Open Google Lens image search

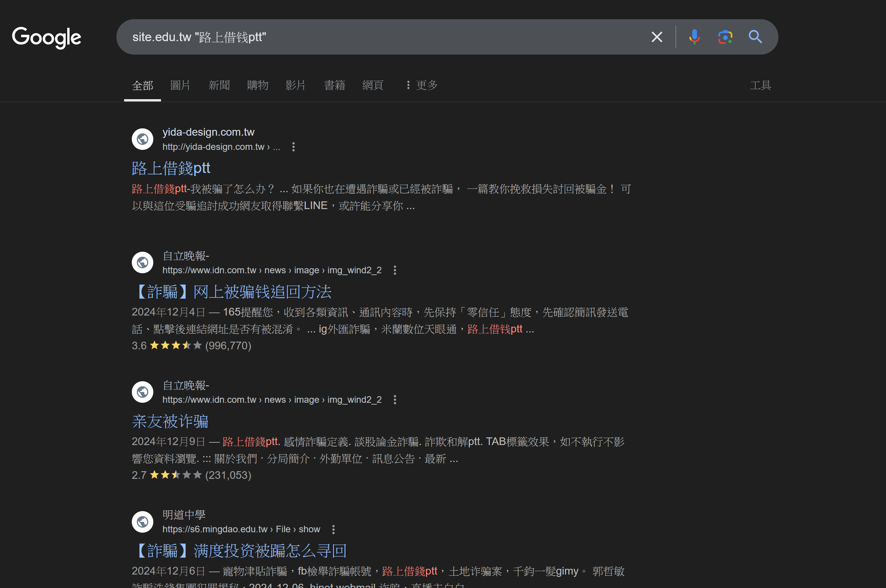pos(725,37)
